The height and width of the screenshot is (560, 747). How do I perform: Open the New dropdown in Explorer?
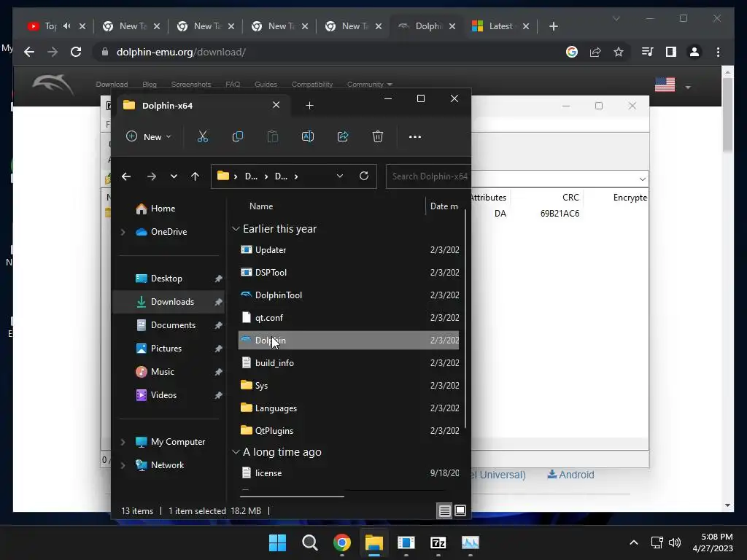click(x=148, y=136)
